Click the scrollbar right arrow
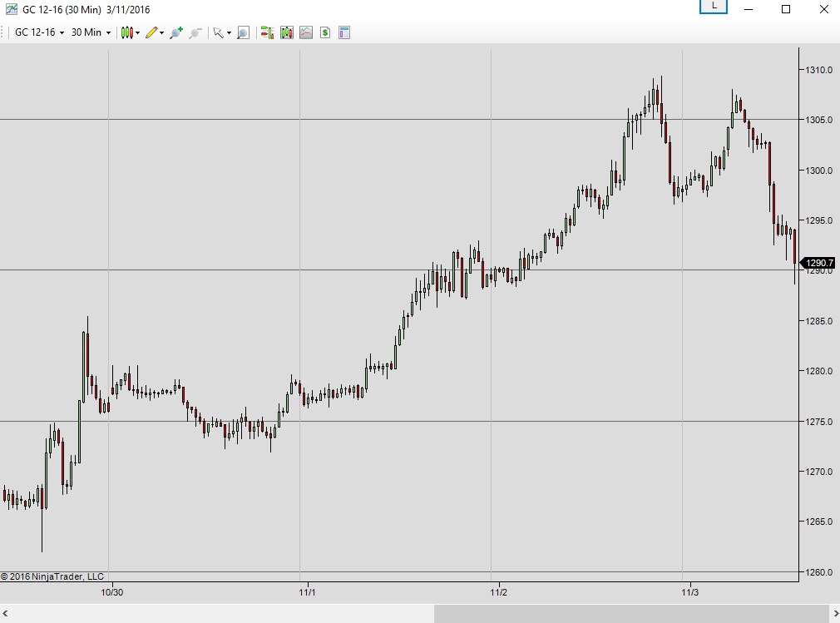The height and width of the screenshot is (623, 840). [x=835, y=613]
